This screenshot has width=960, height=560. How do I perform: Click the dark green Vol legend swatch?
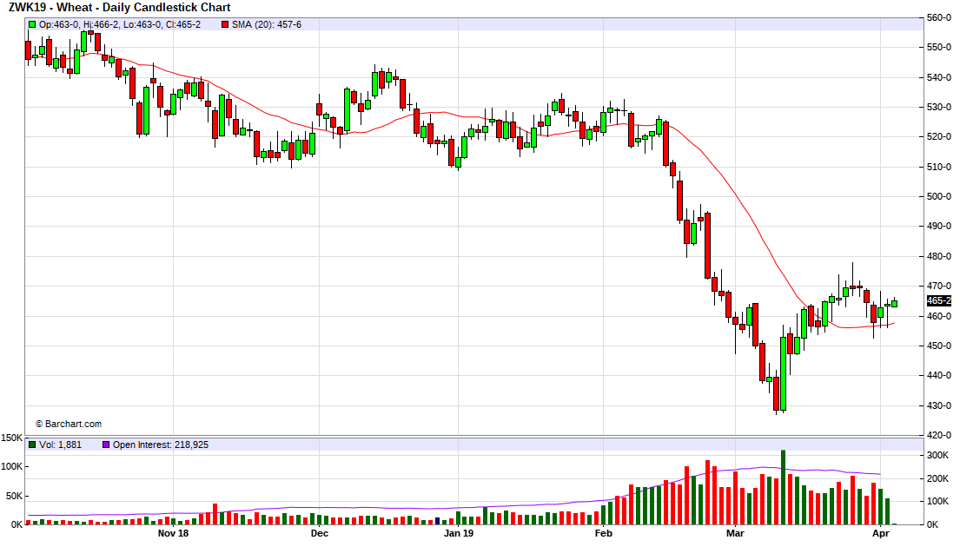click(x=32, y=445)
